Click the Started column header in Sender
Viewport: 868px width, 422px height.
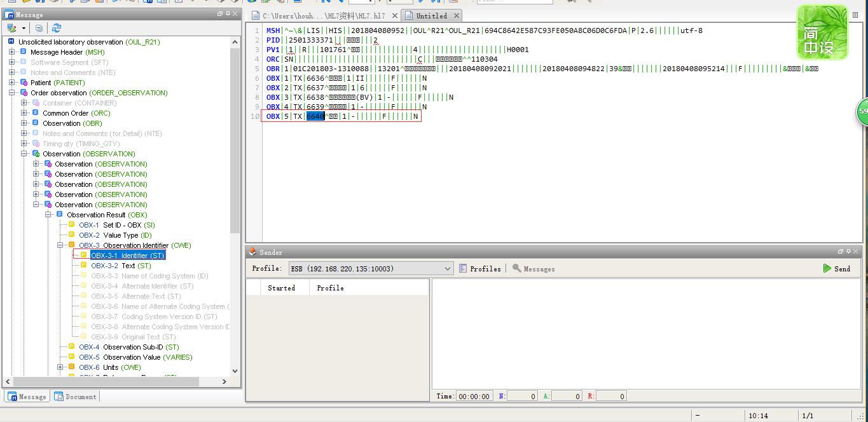click(281, 288)
